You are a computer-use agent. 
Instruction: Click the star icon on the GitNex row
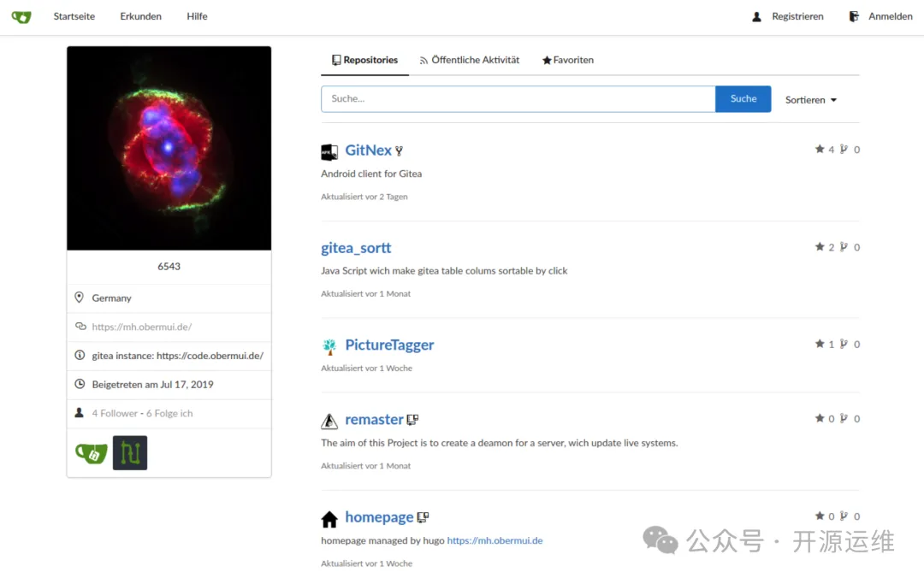pos(820,150)
